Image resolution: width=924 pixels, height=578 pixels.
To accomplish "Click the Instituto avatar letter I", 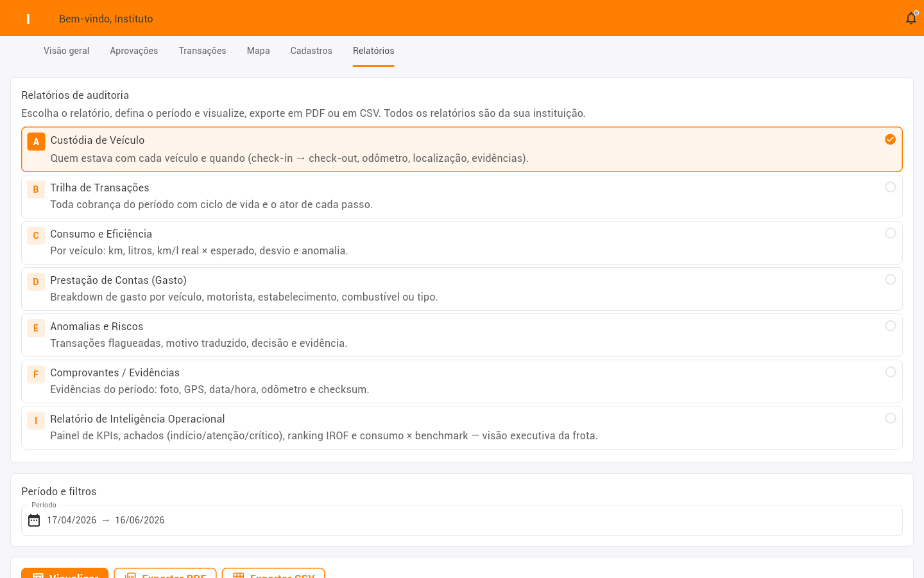I will 28,19.
